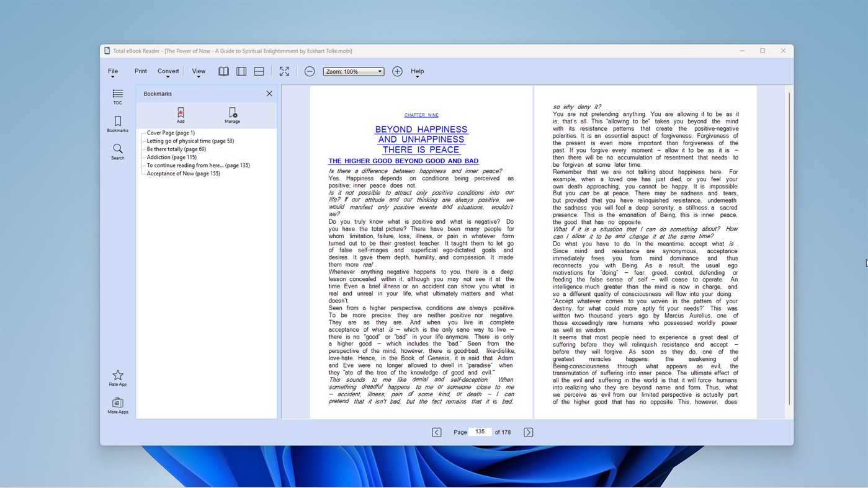868x488 pixels.
Task: Enter full screen reading mode
Action: 284,71
